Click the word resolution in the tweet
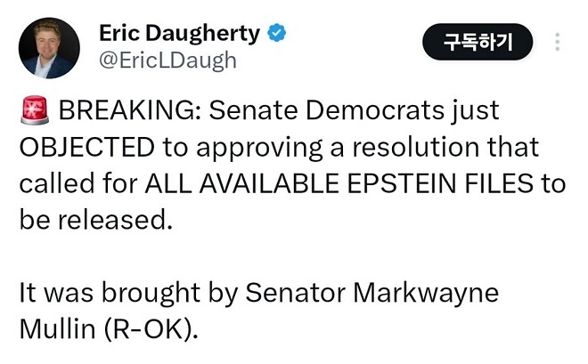Image resolution: width=588 pixels, height=364 pixels. [x=415, y=147]
